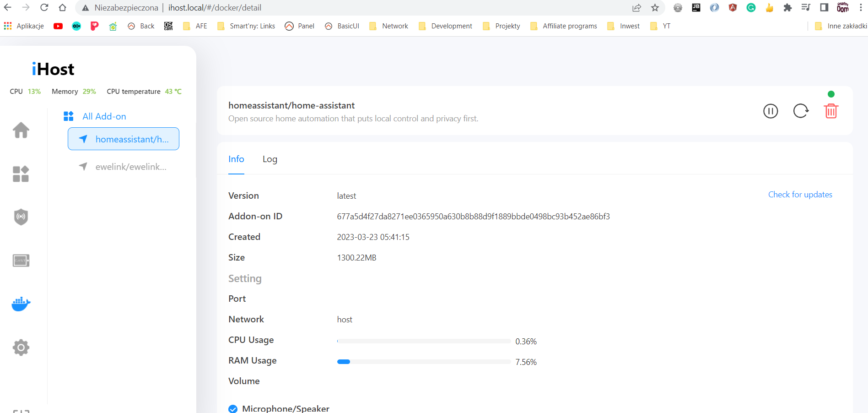This screenshot has height=413, width=868.
Task: Open the AFE bookmarks folder
Action: [195, 26]
